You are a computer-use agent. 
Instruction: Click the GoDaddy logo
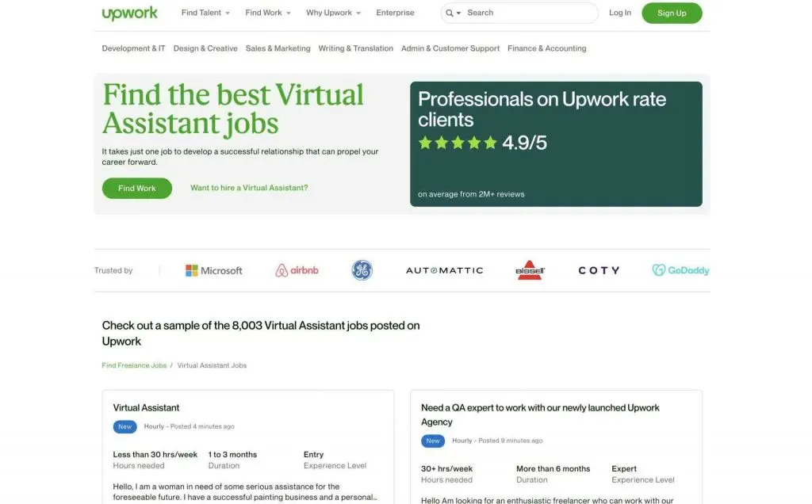click(x=680, y=270)
